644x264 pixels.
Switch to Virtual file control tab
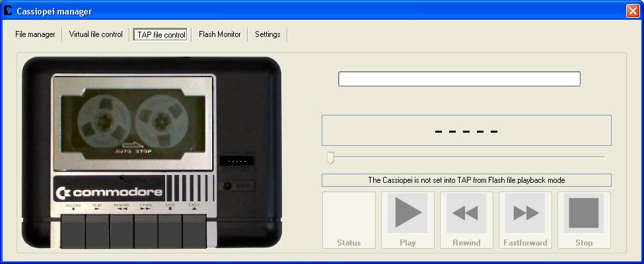(x=96, y=34)
